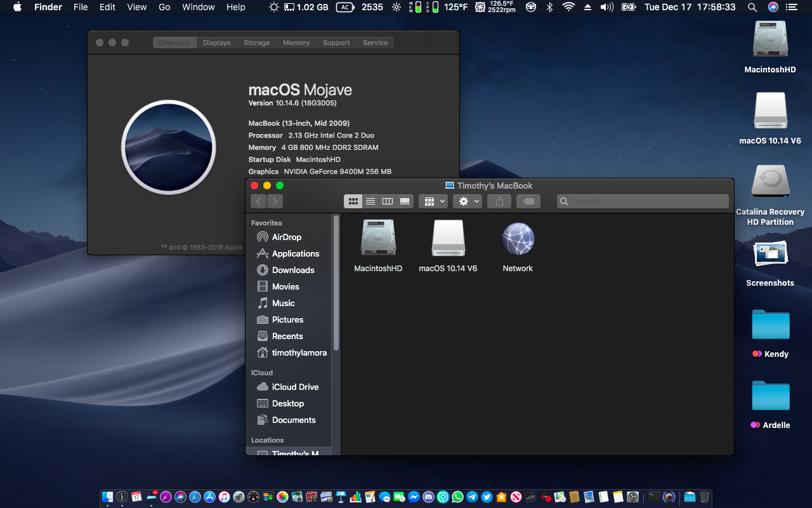Click the back navigation arrow in Finder
The image size is (812, 508).
point(258,201)
